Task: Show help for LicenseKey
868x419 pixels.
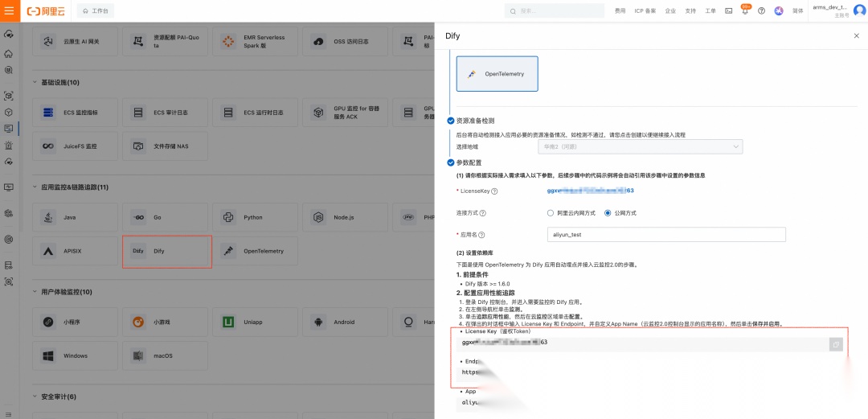Action: (494, 191)
